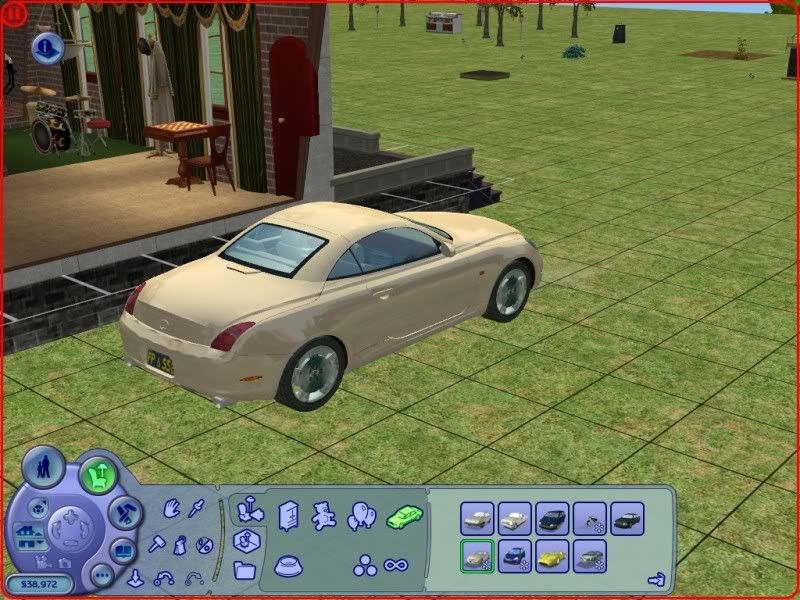Choose the yellow sports car thumbnail
Screen dimensions: 800x600
click(x=552, y=555)
